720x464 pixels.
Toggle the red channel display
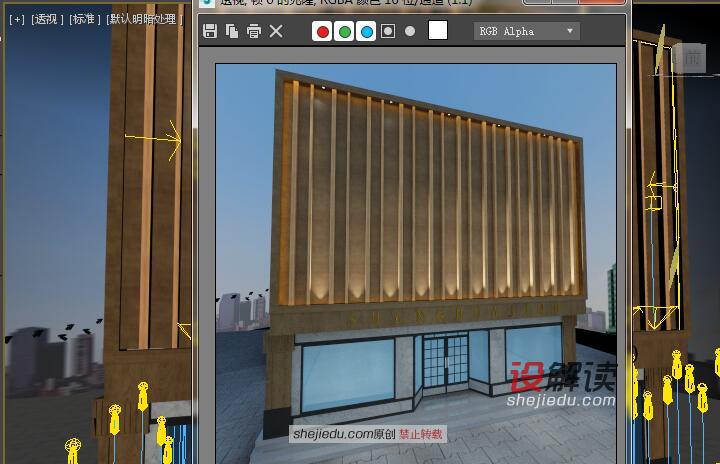pos(322,31)
